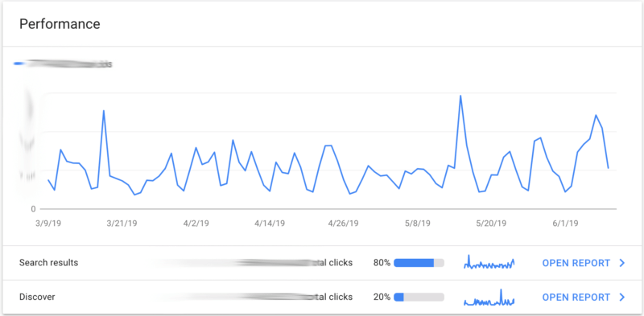
Task: Click the 4/2/19 date axis label
Action: click(196, 224)
